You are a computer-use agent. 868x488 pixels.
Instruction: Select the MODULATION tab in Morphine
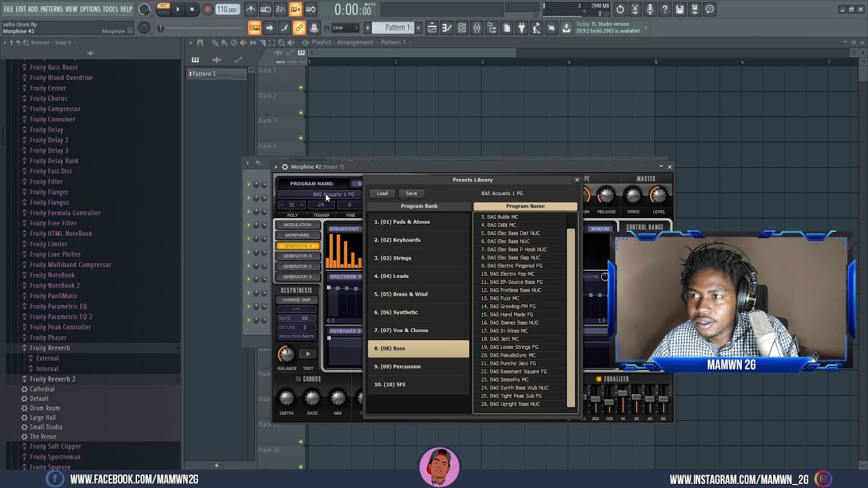[x=298, y=225]
